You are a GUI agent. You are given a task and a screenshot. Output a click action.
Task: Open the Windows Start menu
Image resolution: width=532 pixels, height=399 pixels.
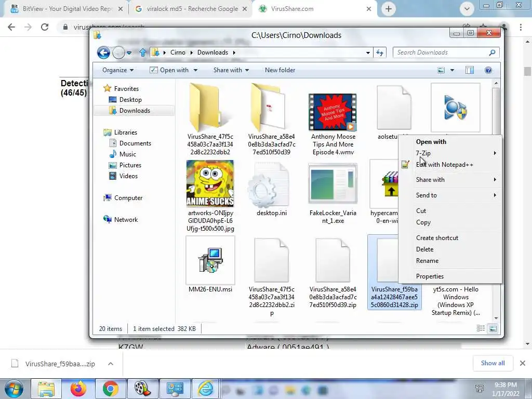tap(14, 389)
